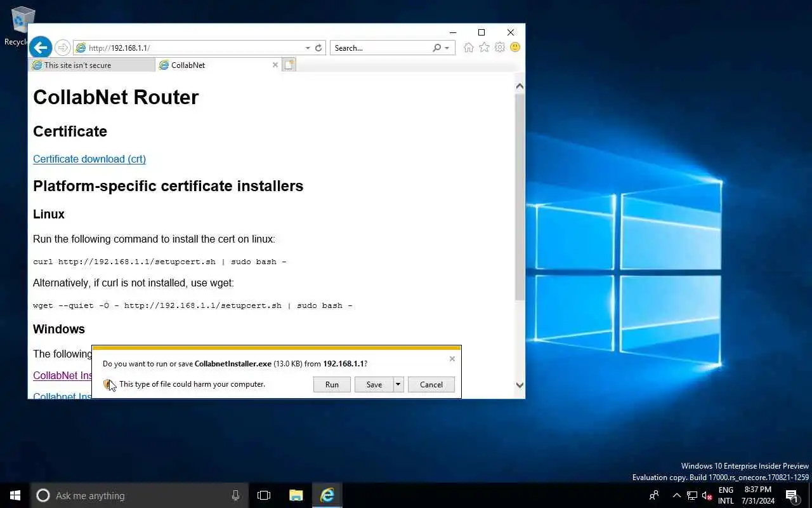Click the wget --quiet command text
812x508 pixels.
[x=193, y=305]
